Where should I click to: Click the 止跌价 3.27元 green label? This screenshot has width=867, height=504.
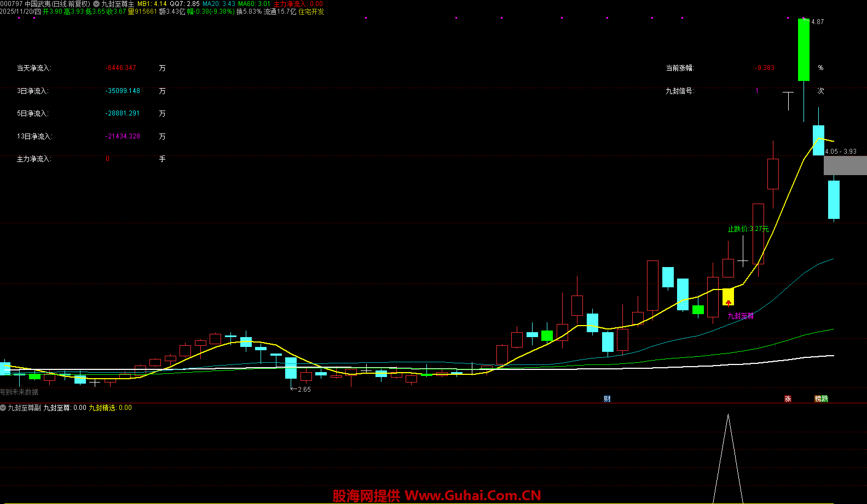coord(748,229)
